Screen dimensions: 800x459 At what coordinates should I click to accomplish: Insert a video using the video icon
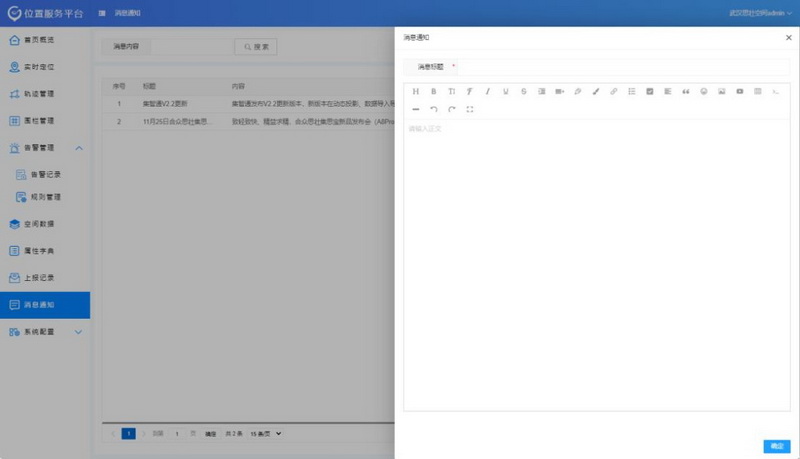[740, 92]
